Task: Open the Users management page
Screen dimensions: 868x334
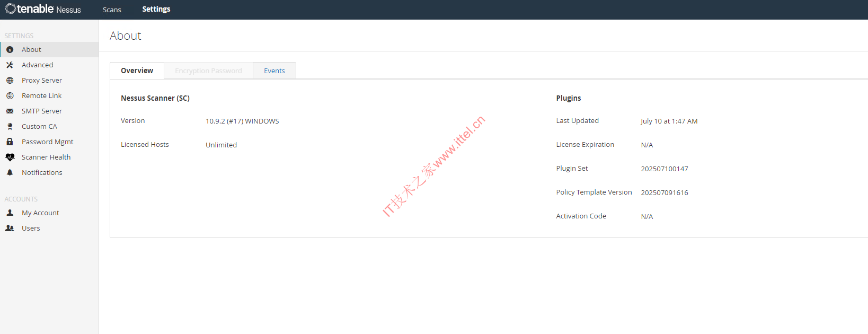Action: (49, 228)
